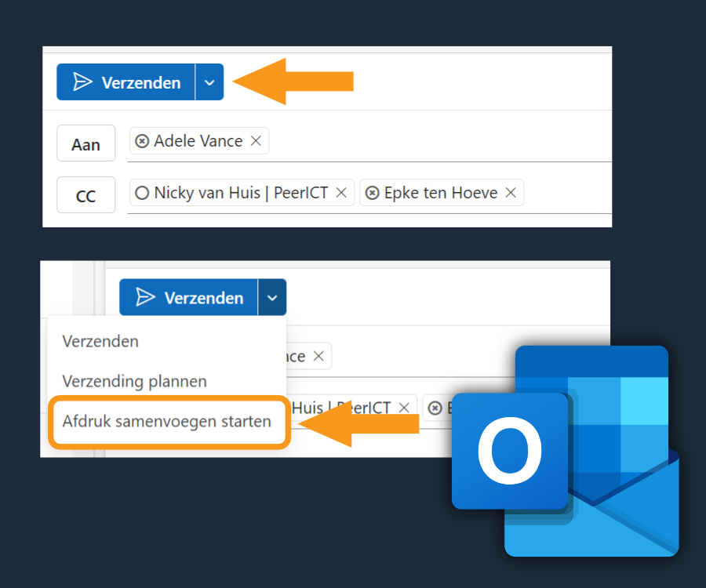Remove Nicky van Huis | PeerICT from CC
706x588 pixels.
coord(341,192)
